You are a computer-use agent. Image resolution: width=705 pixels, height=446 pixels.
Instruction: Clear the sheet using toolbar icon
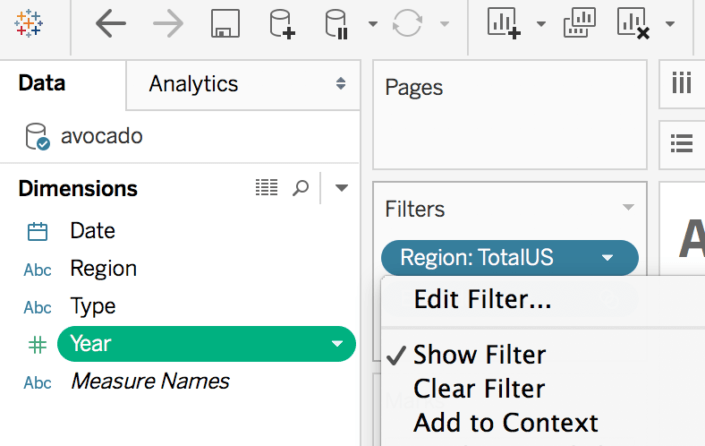tap(634, 24)
